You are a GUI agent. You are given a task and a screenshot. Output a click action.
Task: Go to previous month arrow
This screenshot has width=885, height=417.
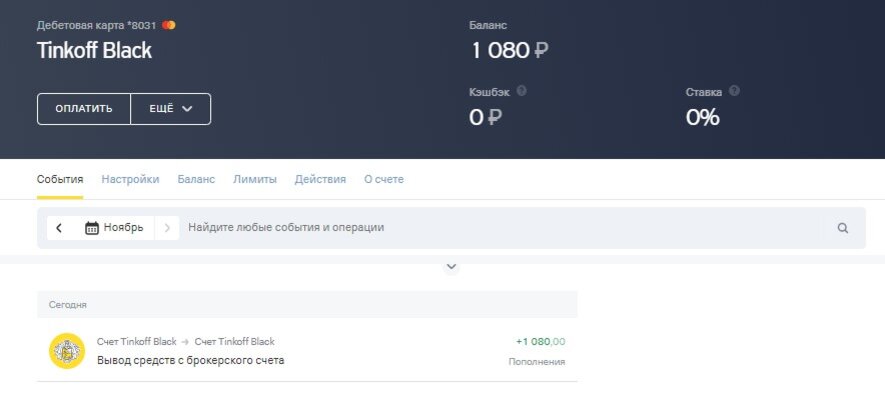(59, 228)
